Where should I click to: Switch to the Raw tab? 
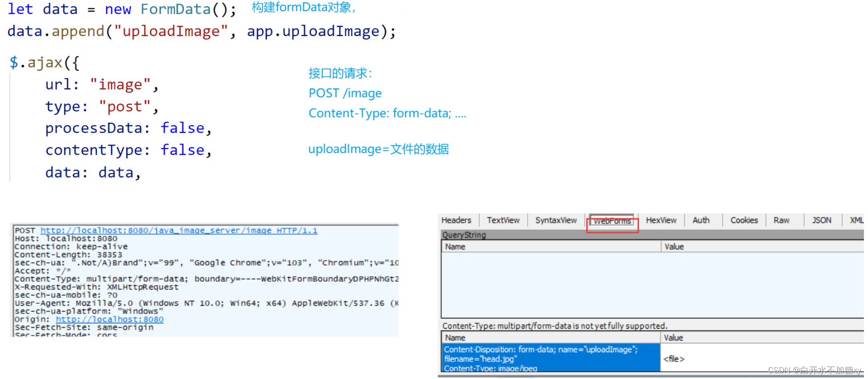tap(781, 220)
